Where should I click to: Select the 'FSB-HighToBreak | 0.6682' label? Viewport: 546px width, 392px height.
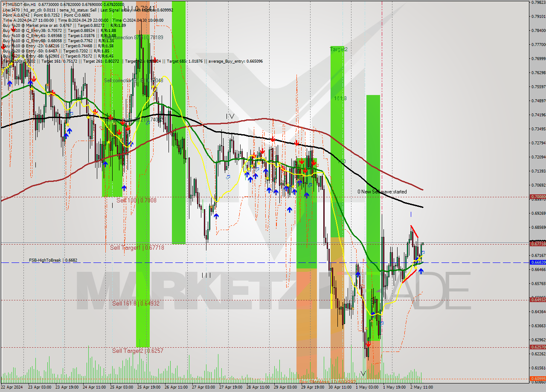pyautogui.click(x=53, y=260)
